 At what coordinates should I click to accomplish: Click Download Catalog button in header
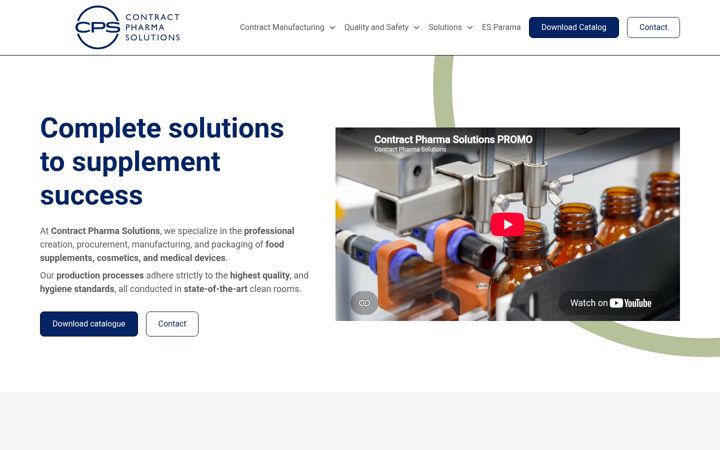coord(574,28)
